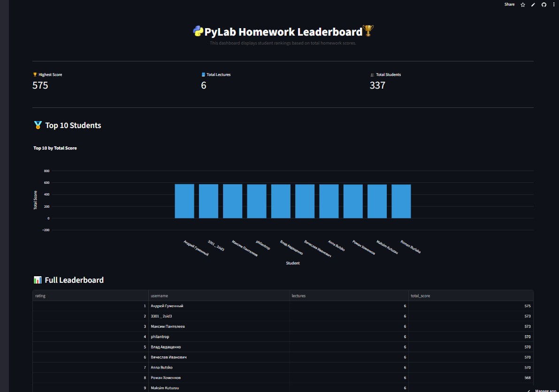Select username cell 'Максим Пантелеев'
Screen dimensions: 559x392
coord(219,326)
